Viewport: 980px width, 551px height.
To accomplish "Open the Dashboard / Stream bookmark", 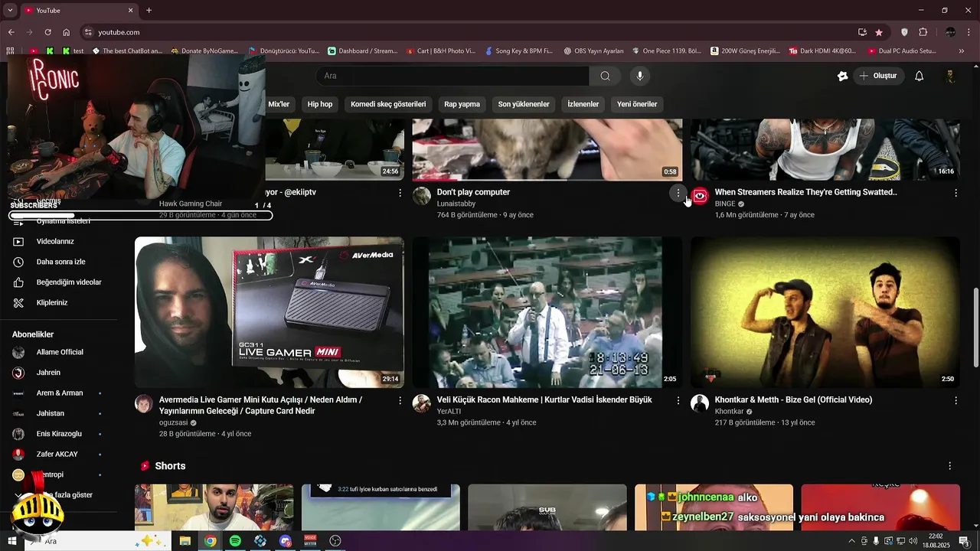I will pos(362,51).
